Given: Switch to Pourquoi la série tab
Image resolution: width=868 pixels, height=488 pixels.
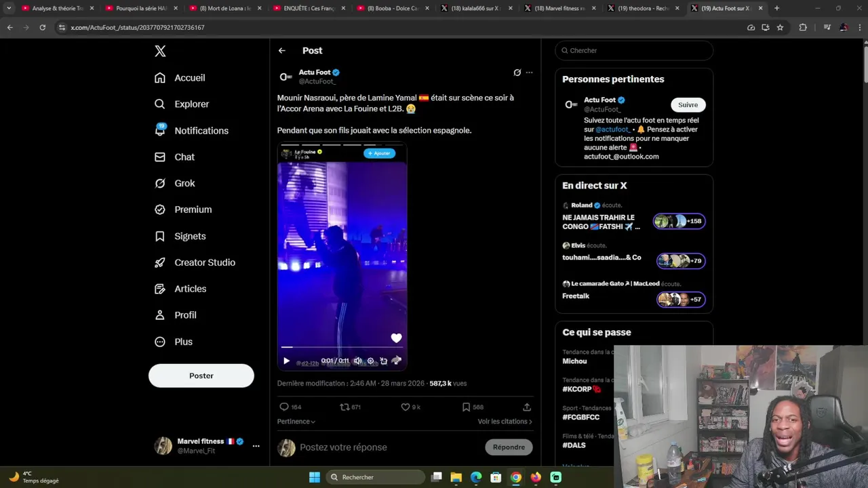Looking at the screenshot, I should pos(140,8).
